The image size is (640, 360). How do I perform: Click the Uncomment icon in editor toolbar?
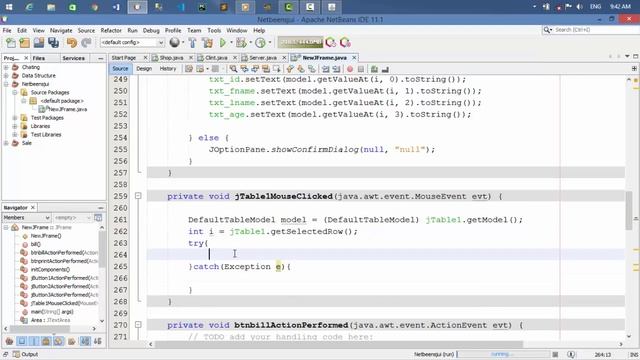(385, 69)
